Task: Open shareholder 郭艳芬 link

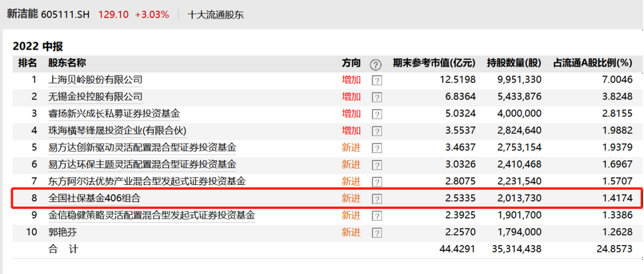Action: click(62, 232)
